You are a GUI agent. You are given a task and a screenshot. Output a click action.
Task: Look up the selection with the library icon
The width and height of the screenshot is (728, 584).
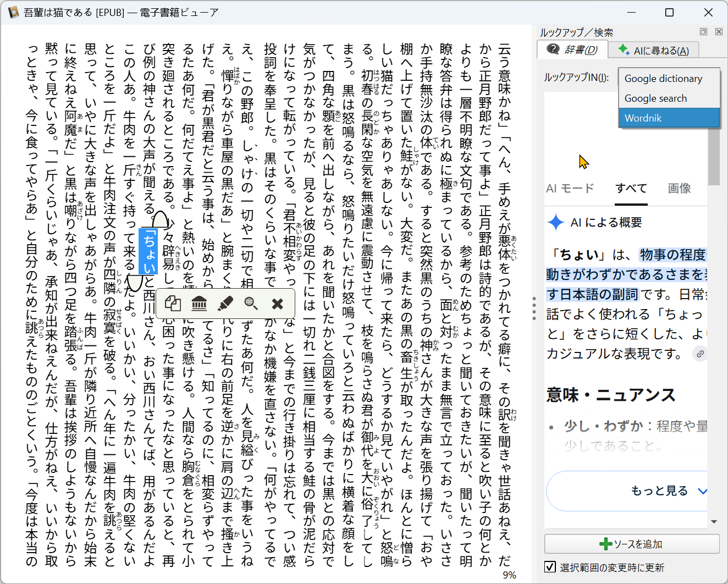(x=199, y=303)
